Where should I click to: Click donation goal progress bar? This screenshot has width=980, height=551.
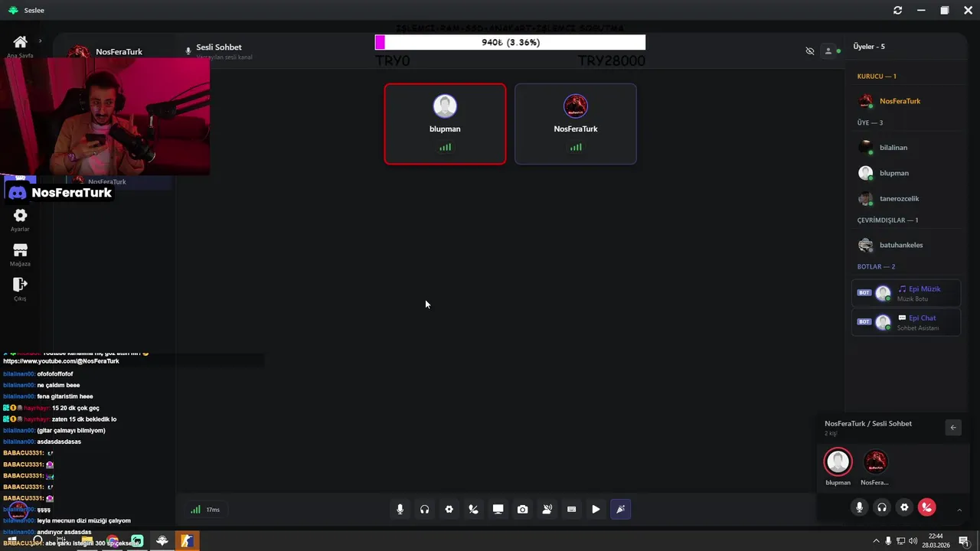tap(510, 43)
